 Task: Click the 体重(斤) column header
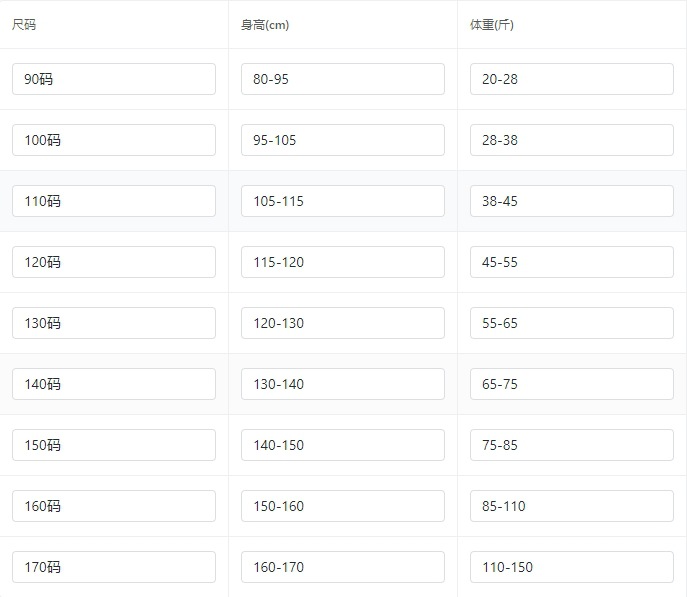[491, 25]
